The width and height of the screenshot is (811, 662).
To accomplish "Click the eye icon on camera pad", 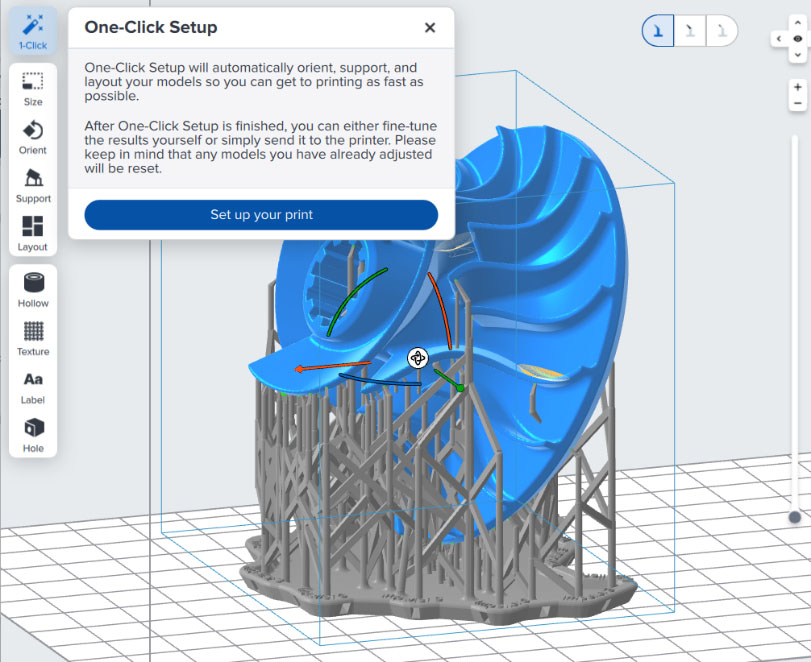I will tap(798, 39).
